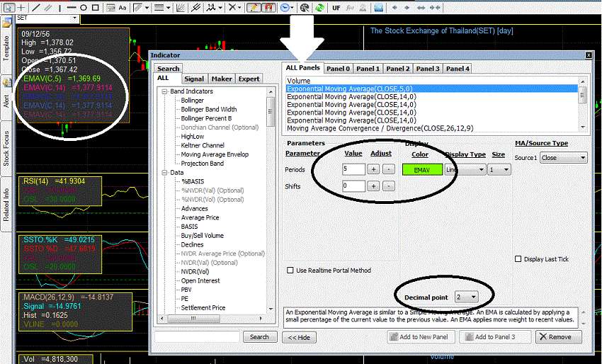The width and height of the screenshot is (602, 364).
Task: Enable Use Realtime Portal Method checkbox
Action: click(290, 271)
